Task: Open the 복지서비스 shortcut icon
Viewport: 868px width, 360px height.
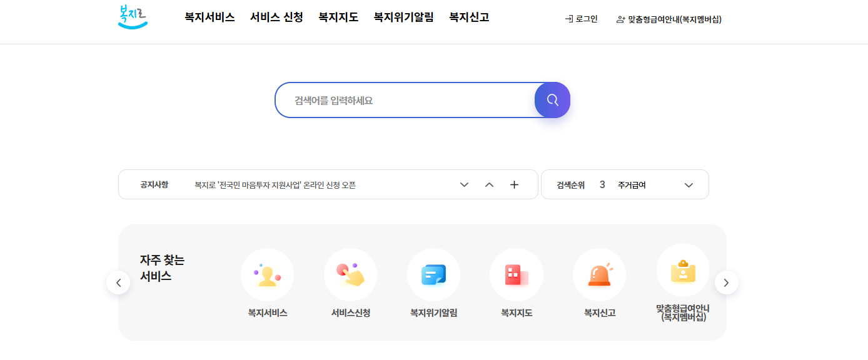Action: pyautogui.click(x=268, y=275)
